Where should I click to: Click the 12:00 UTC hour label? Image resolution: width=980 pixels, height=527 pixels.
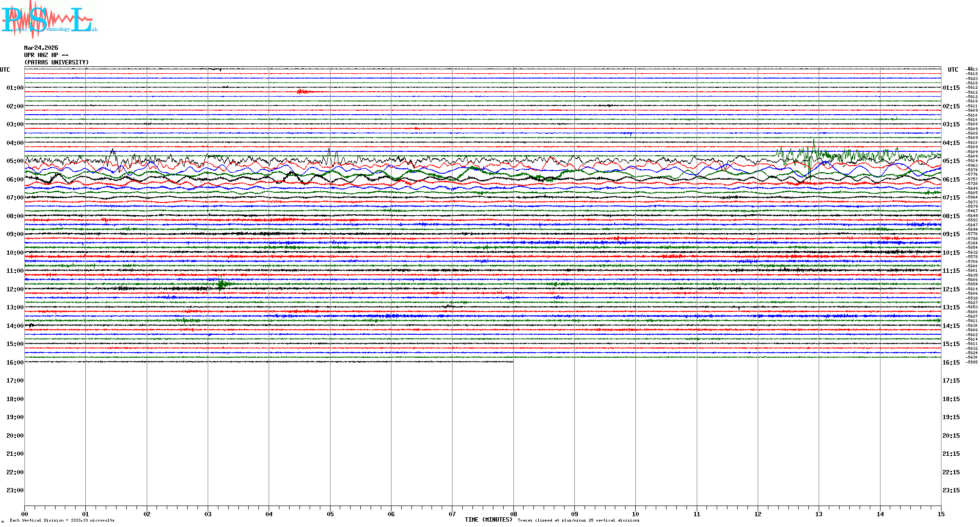click(15, 289)
